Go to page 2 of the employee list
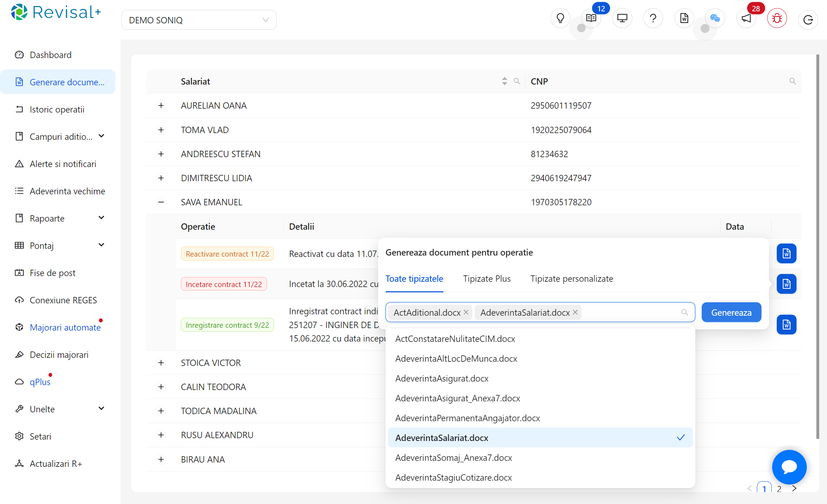The width and height of the screenshot is (827, 504). [779, 488]
